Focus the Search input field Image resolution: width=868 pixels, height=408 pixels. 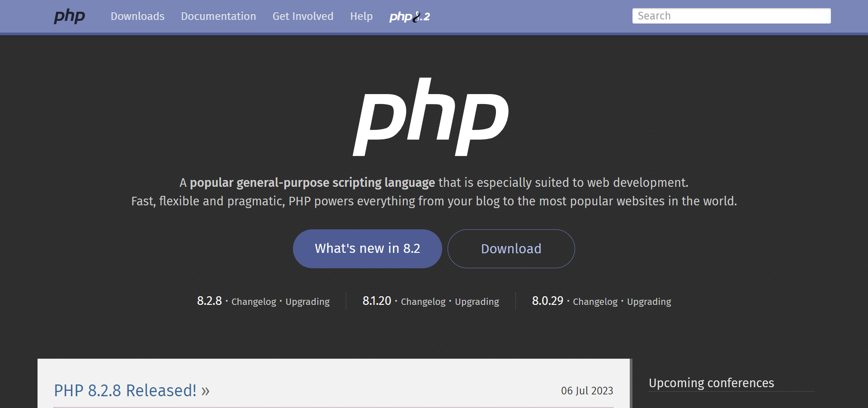coord(731,16)
